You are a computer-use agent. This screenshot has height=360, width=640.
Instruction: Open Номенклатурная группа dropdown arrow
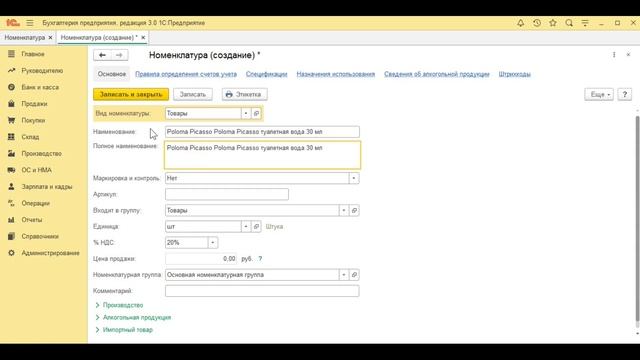344,275
